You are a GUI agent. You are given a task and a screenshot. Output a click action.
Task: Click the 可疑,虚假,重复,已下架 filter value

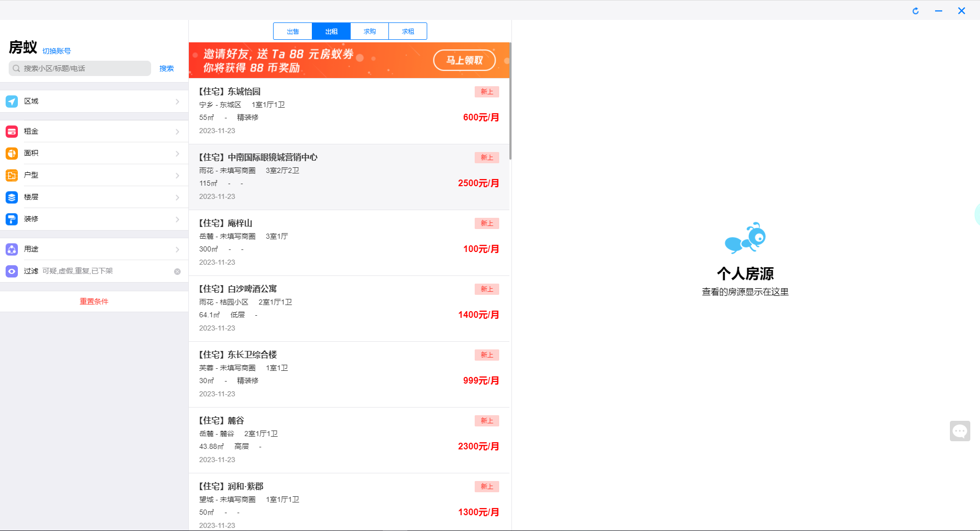(78, 271)
